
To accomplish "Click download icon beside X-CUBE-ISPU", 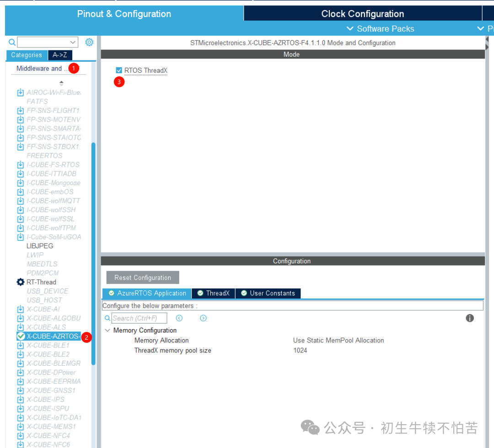I will click(21, 409).
